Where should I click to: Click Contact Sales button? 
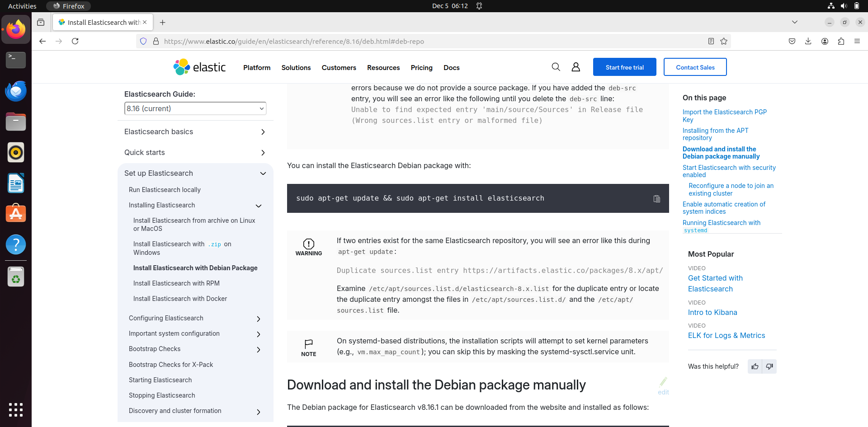pos(695,67)
